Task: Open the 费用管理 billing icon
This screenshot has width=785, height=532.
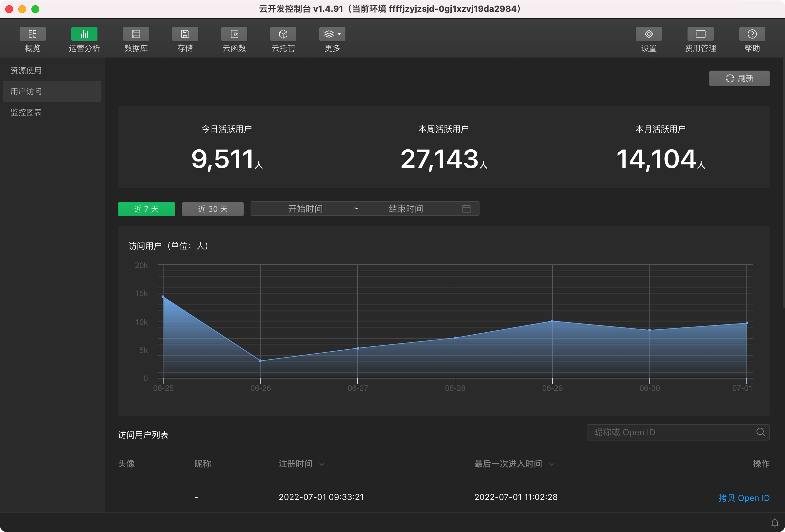Action: pyautogui.click(x=700, y=34)
